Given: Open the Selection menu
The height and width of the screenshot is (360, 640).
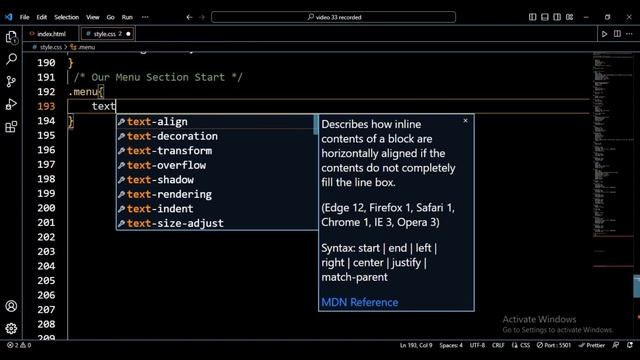Looking at the screenshot, I should click(x=67, y=17).
